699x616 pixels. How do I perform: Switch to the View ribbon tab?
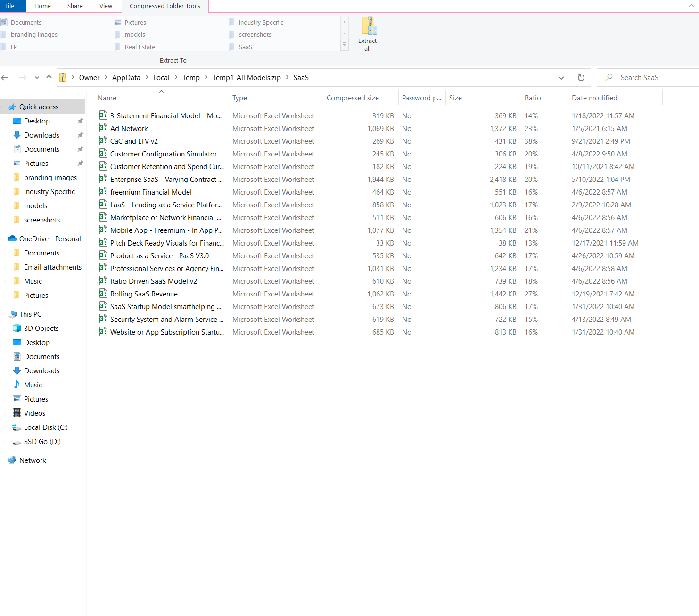[106, 6]
